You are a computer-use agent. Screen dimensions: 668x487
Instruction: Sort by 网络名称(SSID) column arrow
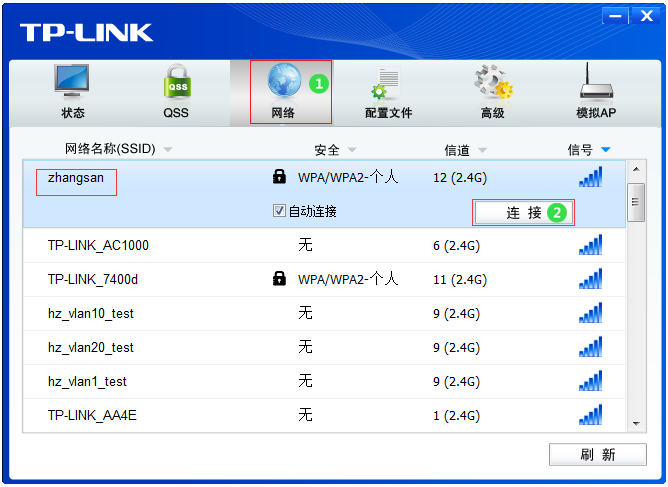(167, 150)
